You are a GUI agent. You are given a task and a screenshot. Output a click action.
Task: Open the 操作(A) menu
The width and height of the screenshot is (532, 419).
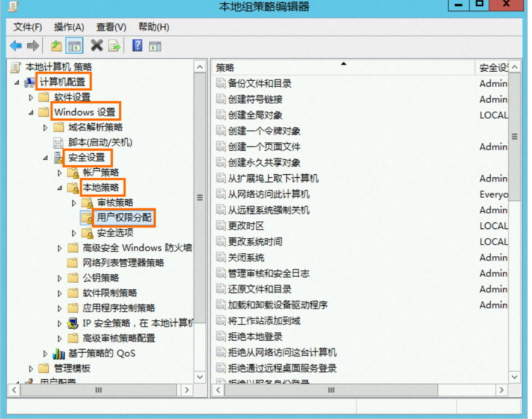[x=69, y=27]
